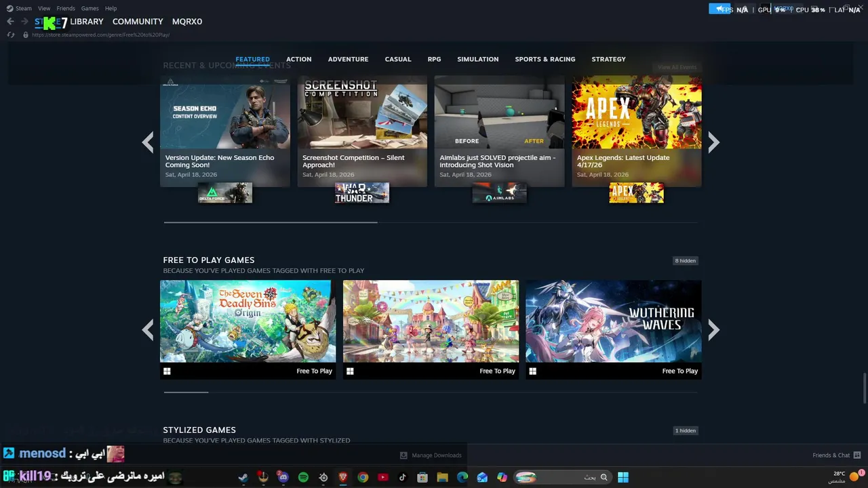Open the Help menu
This screenshot has width=868, height=488.
[x=111, y=8]
